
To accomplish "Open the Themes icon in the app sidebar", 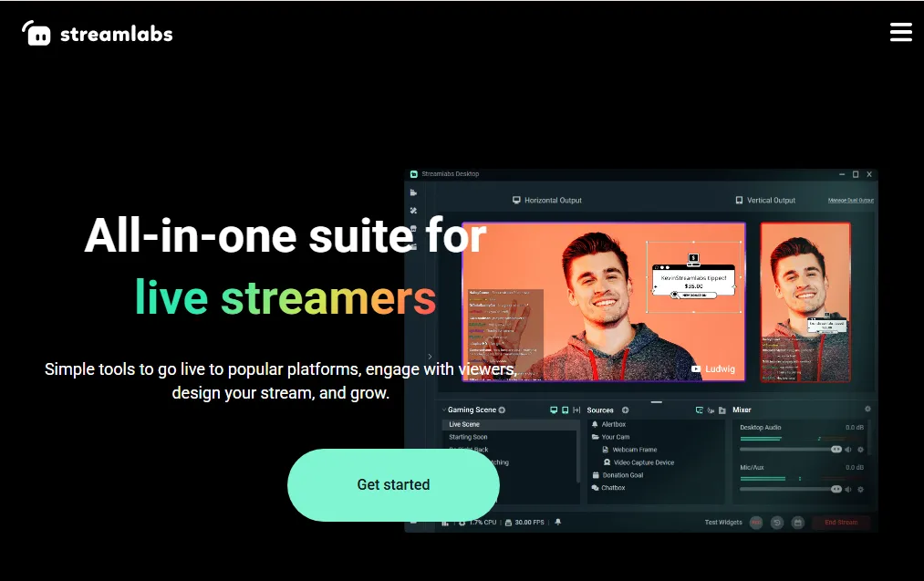I will pos(414,211).
